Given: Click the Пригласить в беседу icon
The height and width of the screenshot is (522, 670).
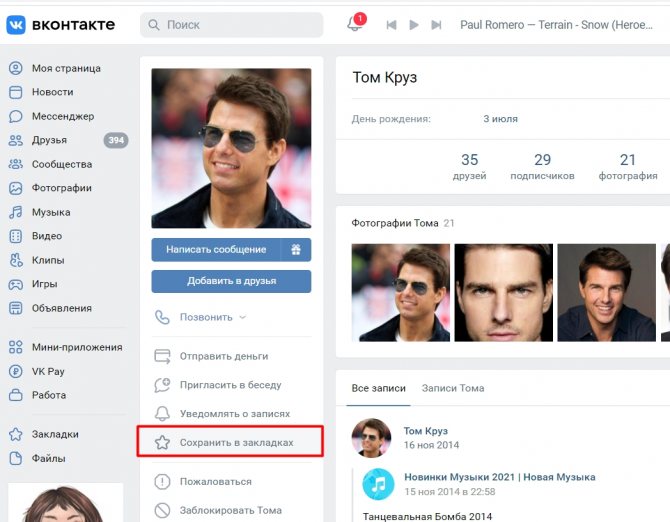Looking at the screenshot, I should 162,385.
